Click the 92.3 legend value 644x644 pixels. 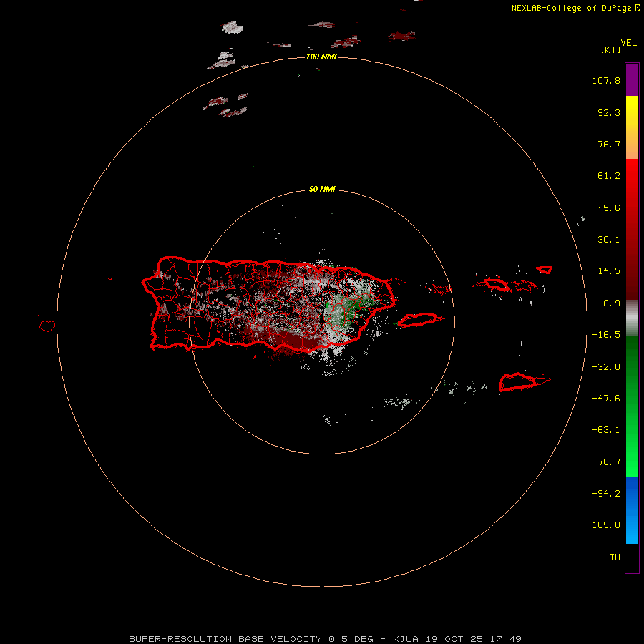pyautogui.click(x=609, y=112)
